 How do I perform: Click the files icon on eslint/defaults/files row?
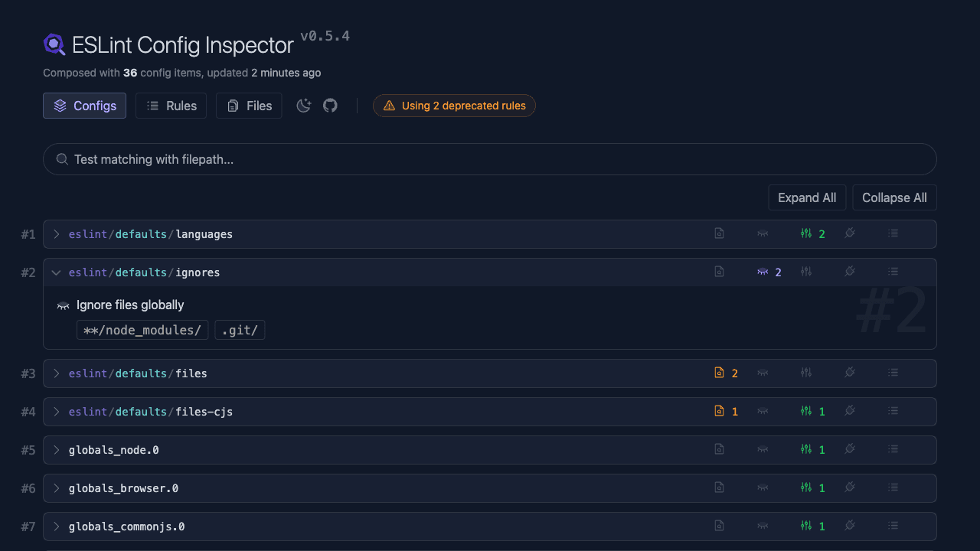point(719,373)
